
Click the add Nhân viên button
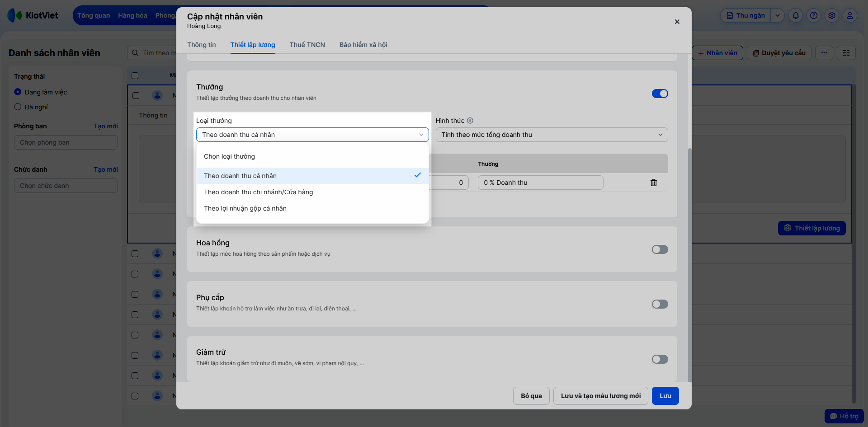(717, 53)
